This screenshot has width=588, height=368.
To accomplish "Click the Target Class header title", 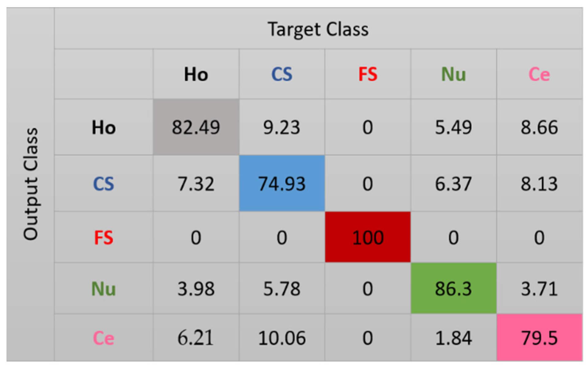I will coord(318,29).
